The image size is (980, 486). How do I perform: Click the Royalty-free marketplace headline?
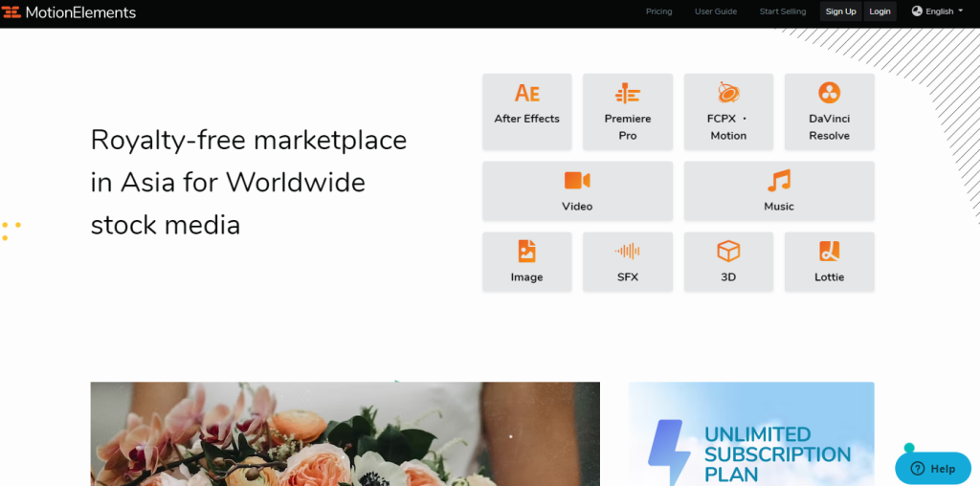[249, 183]
